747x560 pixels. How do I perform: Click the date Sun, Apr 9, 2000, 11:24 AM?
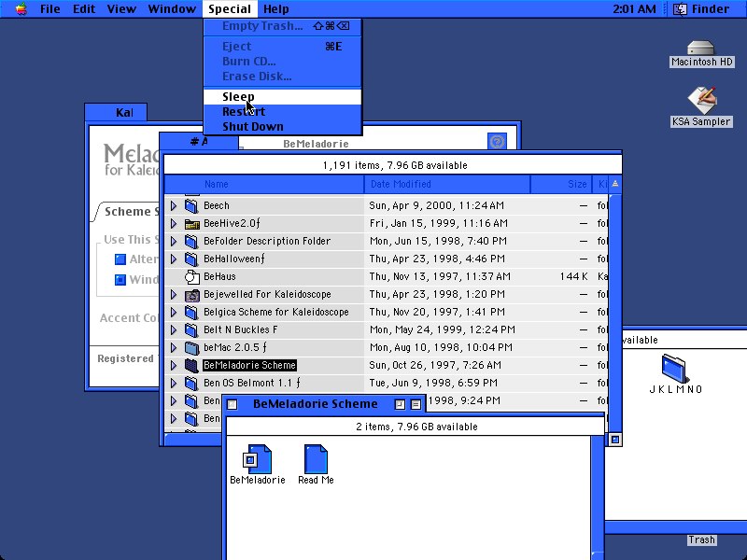pos(436,205)
